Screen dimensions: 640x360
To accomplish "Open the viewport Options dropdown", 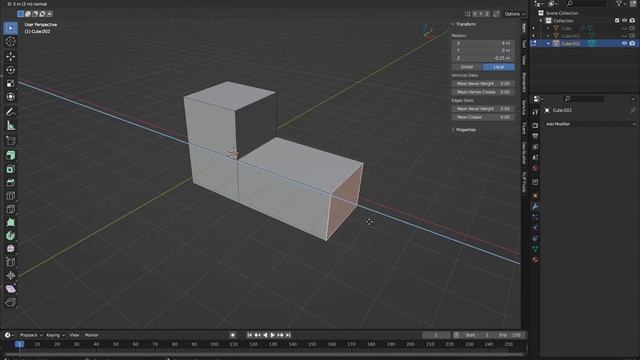I will point(514,14).
